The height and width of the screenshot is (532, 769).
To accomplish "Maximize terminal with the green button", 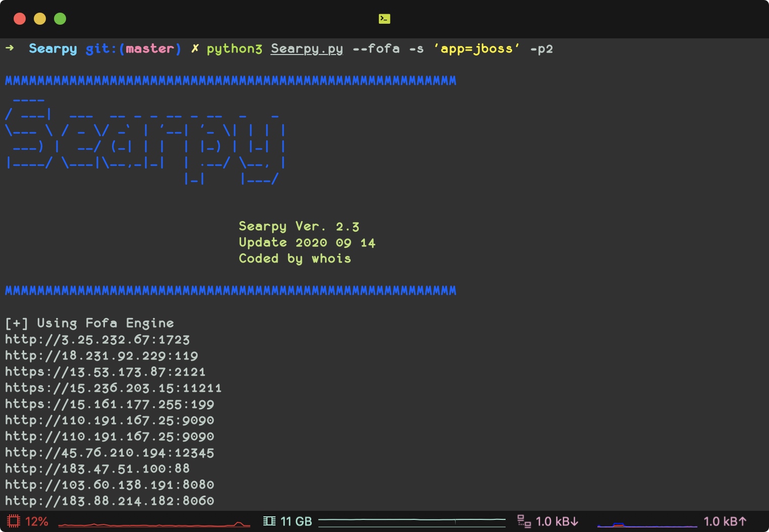I will point(60,19).
